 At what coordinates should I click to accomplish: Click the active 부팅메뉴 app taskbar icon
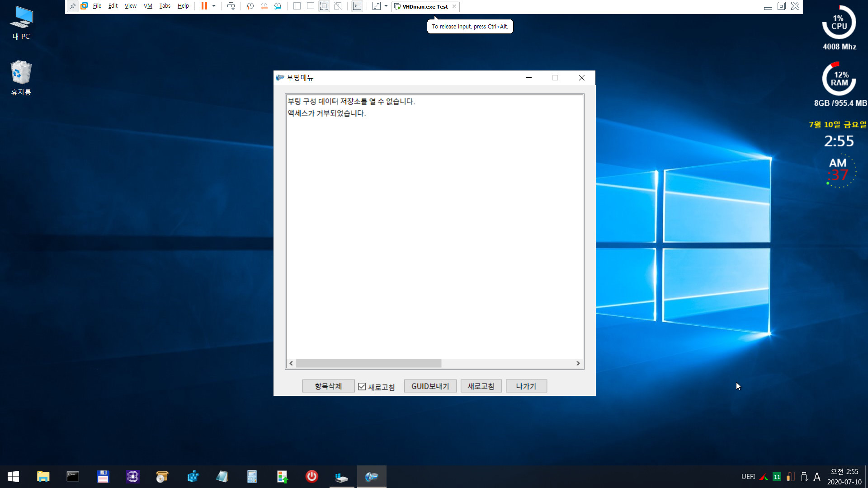click(372, 477)
